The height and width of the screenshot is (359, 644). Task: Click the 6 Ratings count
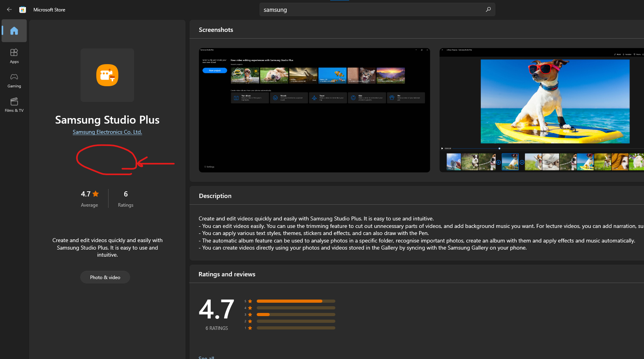[x=125, y=199]
